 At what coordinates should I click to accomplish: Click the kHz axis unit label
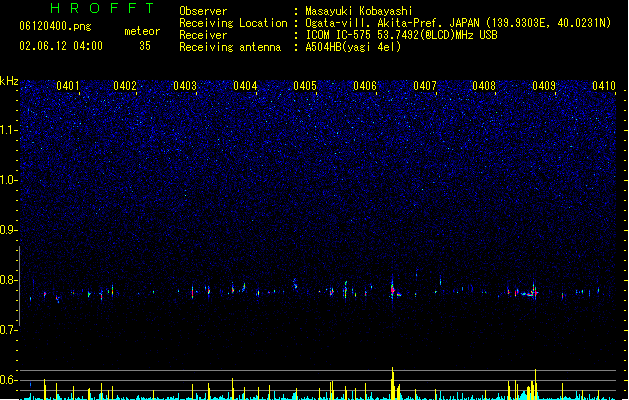point(9,81)
